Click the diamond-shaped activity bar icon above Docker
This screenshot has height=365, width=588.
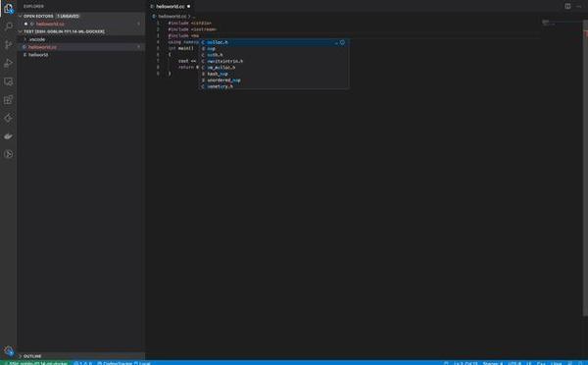tap(8, 119)
